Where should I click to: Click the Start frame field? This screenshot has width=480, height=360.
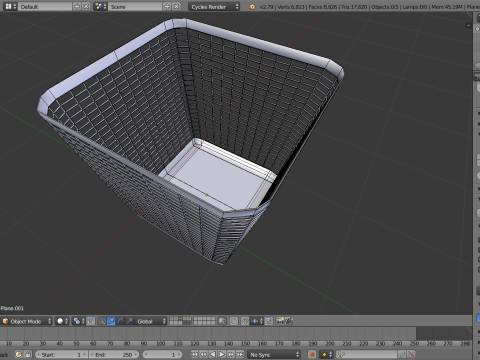pyautogui.click(x=61, y=354)
